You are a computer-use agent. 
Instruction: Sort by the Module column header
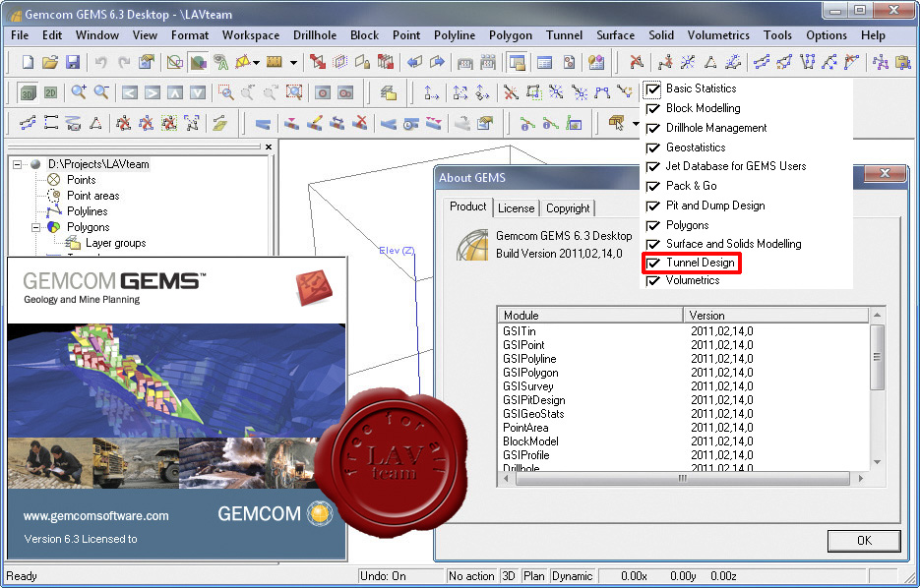coord(590,315)
